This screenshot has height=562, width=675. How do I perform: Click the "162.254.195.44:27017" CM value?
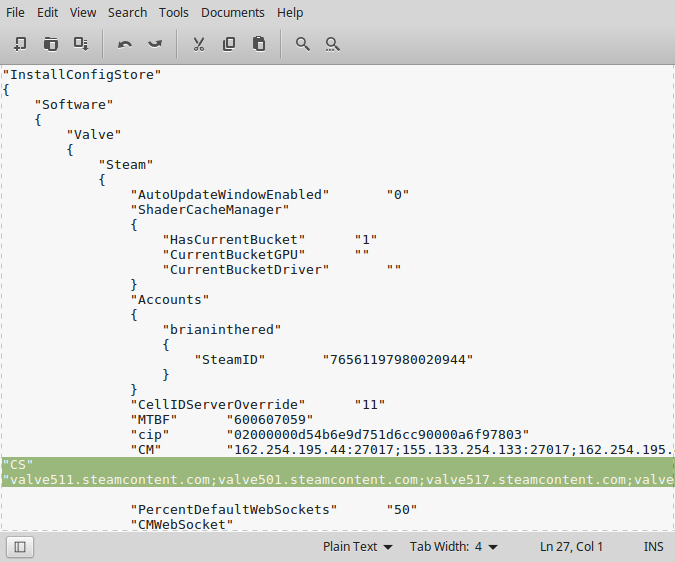pos(314,450)
